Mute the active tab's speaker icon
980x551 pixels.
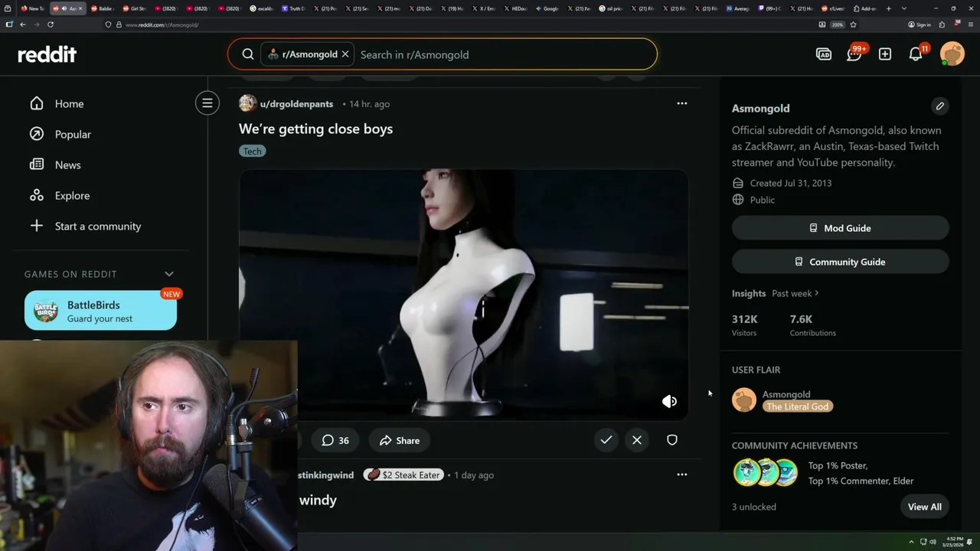tap(64, 8)
